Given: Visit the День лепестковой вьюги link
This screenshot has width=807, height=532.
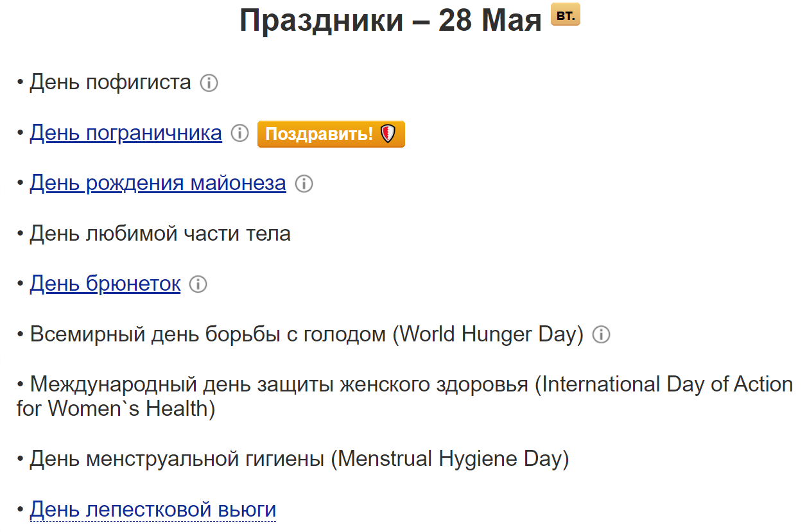Looking at the screenshot, I should tap(153, 510).
